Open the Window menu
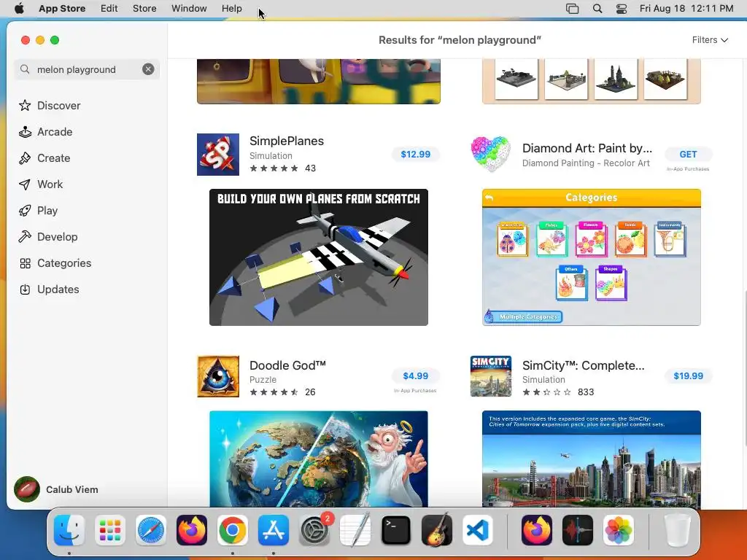Image resolution: width=747 pixels, height=560 pixels. [x=189, y=9]
